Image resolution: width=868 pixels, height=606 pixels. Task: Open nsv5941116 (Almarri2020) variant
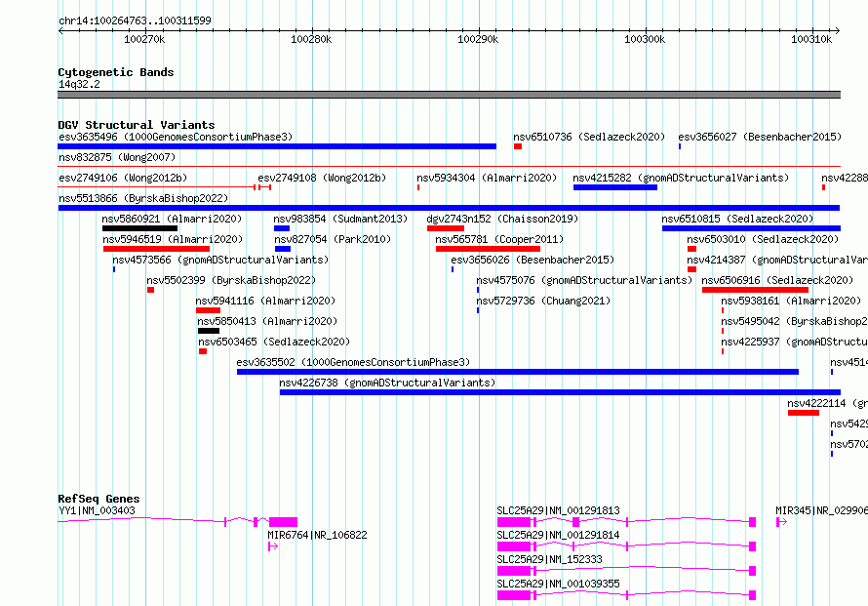coord(265,301)
